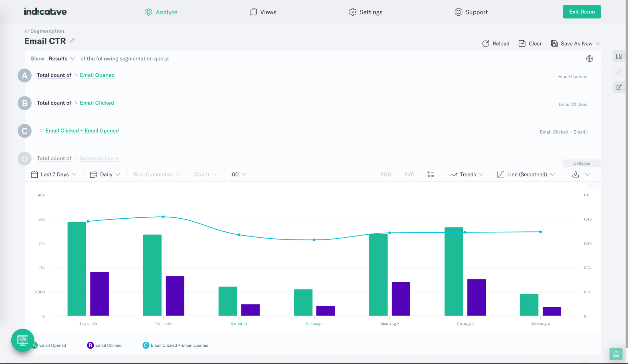Open the .00 decimal precision dropdown
Viewport: 628px width, 364px height.
(238, 174)
